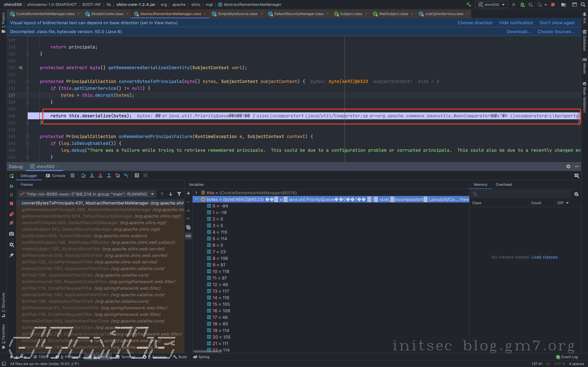The width and height of the screenshot is (588, 367).
Task: Click the Force Step Into red arrow
Action: tap(100, 175)
